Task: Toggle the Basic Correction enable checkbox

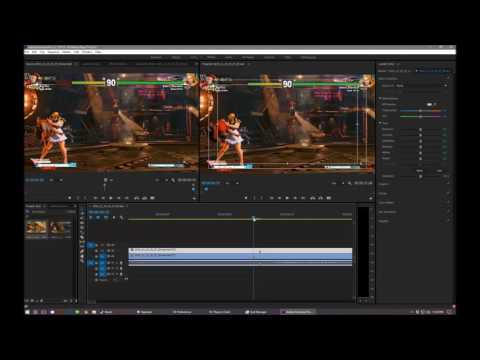Action: click(x=448, y=79)
